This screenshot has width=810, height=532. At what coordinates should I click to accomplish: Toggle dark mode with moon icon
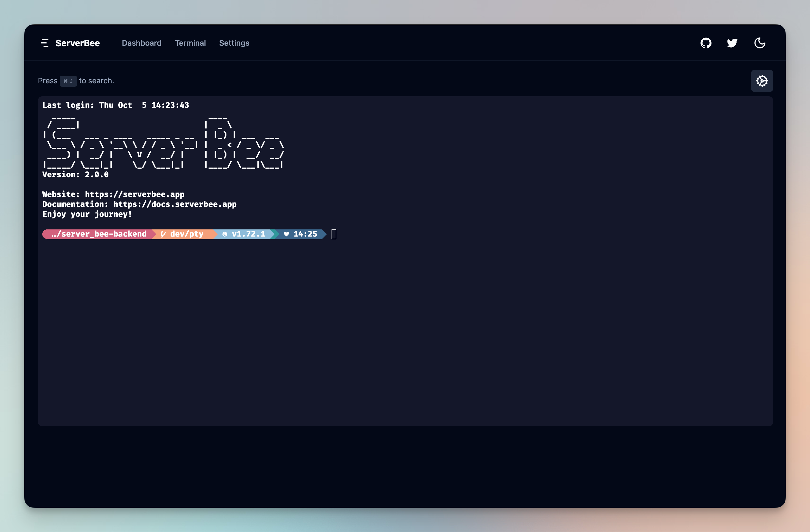pyautogui.click(x=760, y=43)
